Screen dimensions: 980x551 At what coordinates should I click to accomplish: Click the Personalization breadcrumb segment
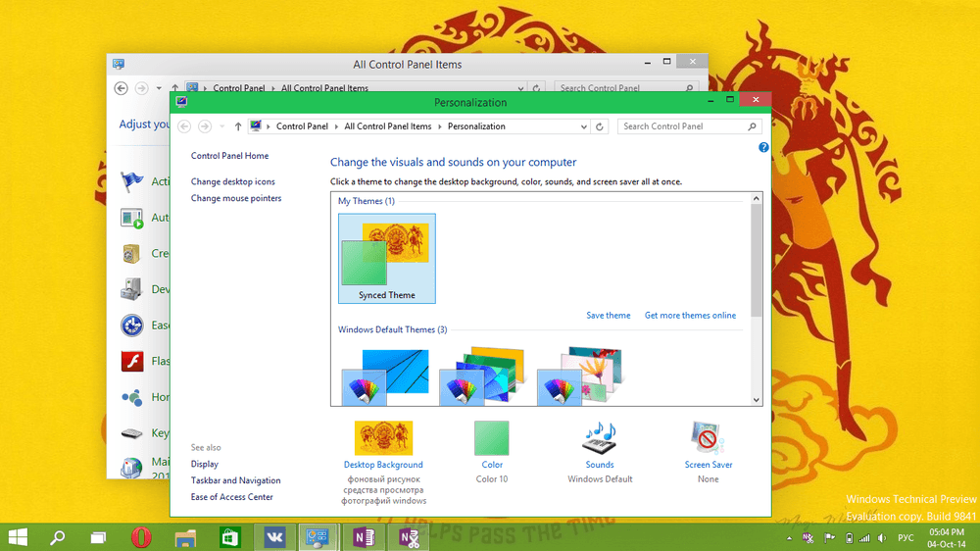click(x=476, y=126)
